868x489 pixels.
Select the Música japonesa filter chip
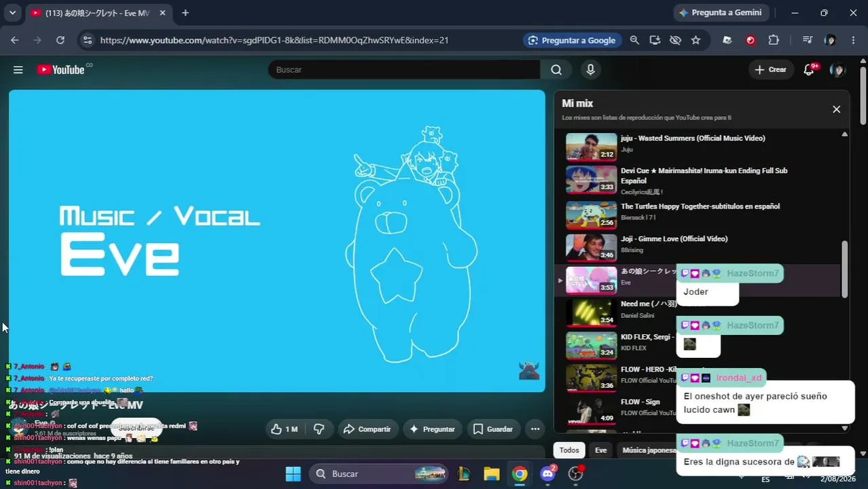(x=649, y=450)
